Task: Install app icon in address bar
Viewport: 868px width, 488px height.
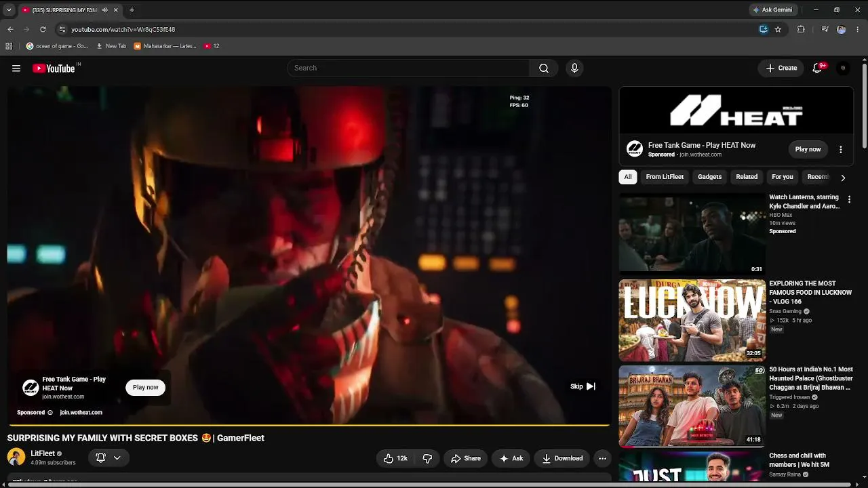Action: [x=764, y=29]
